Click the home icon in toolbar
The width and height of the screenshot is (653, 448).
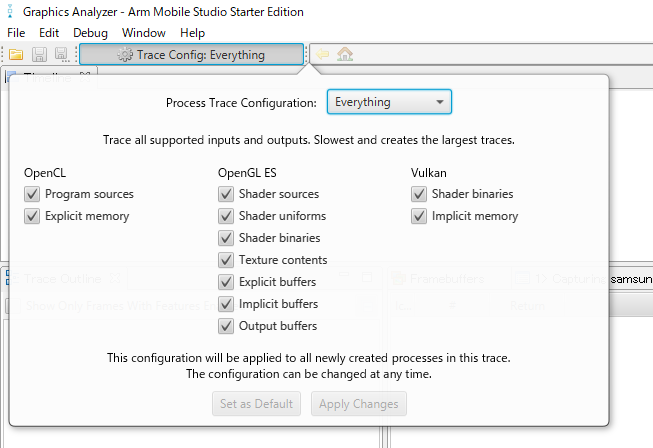coord(345,55)
